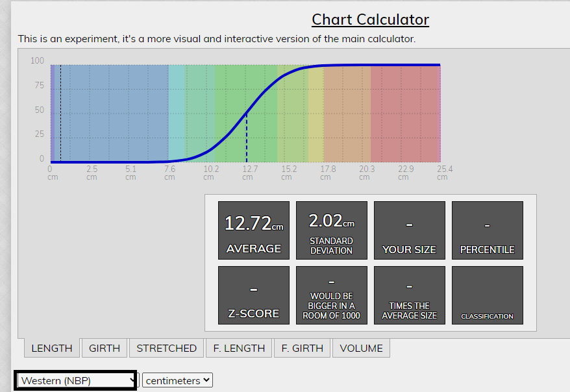Switch to the F. LENGTH tab
Screen dimensions: 570x392
point(239,348)
